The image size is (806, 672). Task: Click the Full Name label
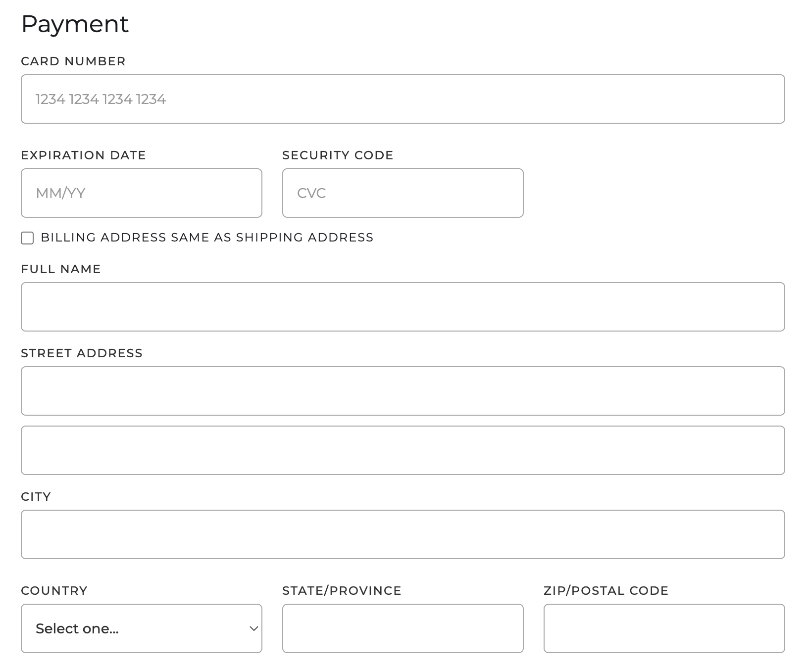click(61, 269)
